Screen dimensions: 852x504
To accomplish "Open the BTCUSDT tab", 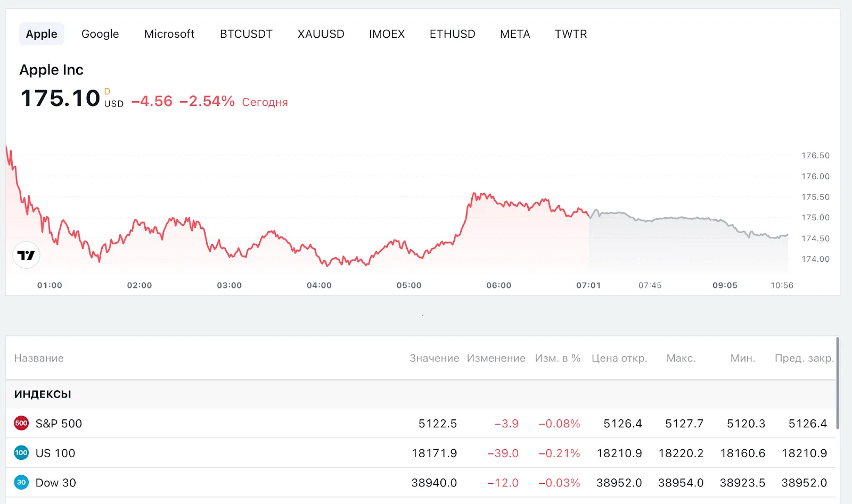I will 246,34.
